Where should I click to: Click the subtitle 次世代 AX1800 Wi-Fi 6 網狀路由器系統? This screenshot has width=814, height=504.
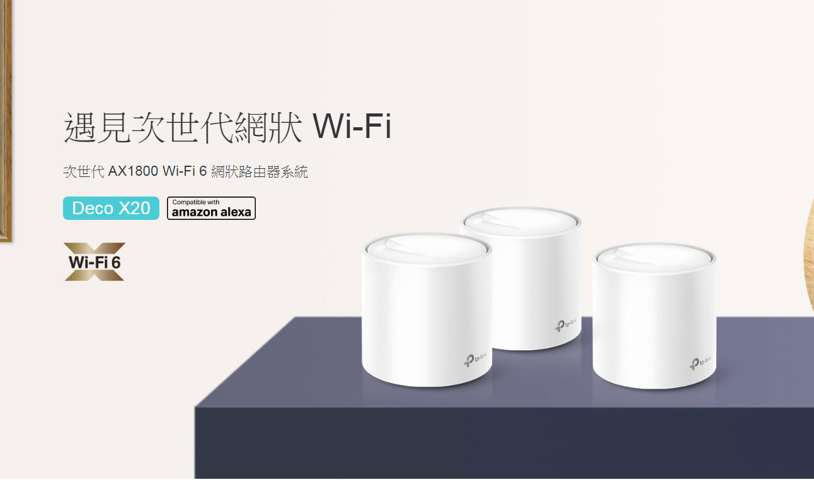(x=186, y=171)
